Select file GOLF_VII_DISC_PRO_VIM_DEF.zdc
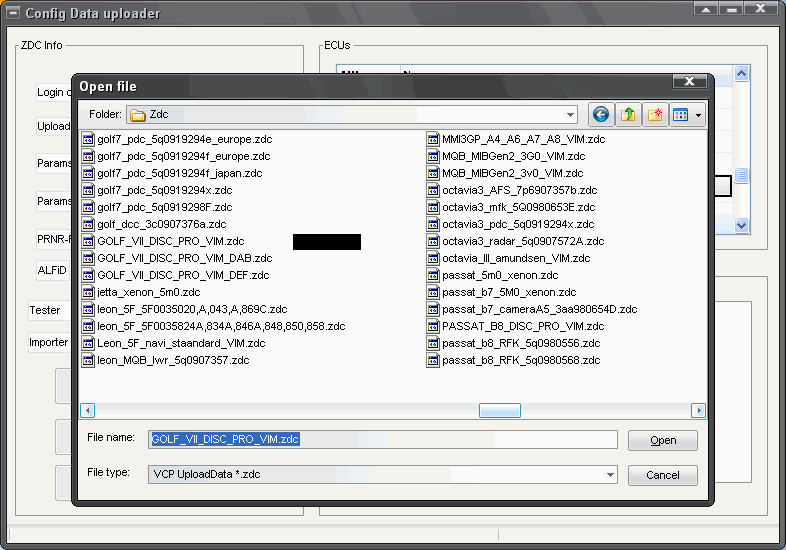 point(183,276)
